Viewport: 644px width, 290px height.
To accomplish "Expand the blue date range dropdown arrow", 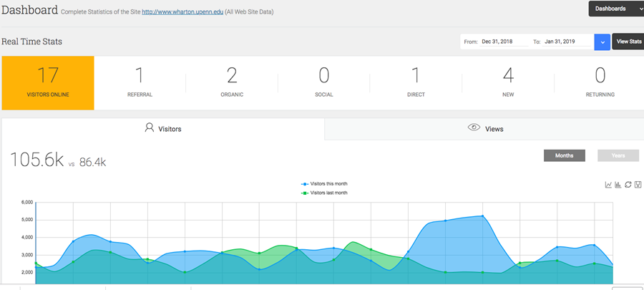I will [x=602, y=42].
